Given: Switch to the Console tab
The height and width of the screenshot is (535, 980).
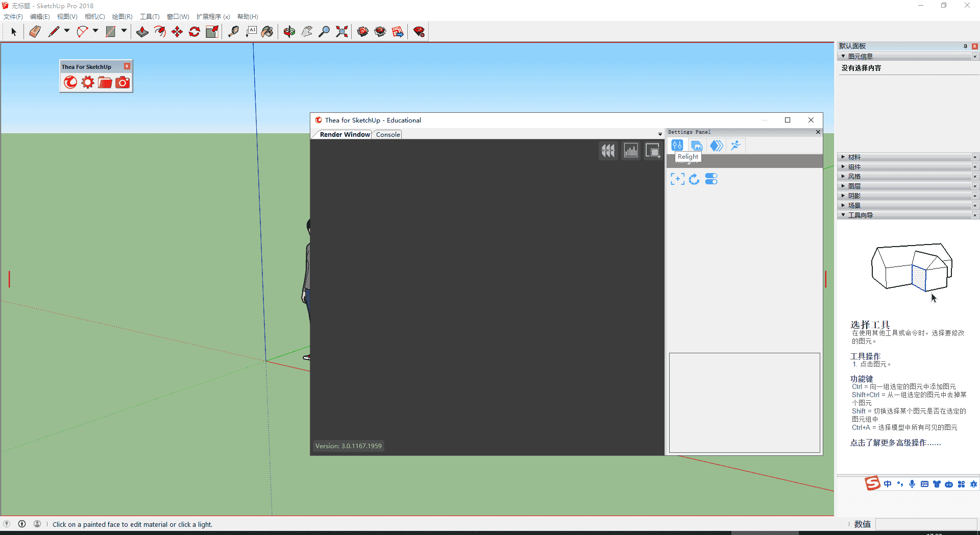Looking at the screenshot, I should (387, 134).
